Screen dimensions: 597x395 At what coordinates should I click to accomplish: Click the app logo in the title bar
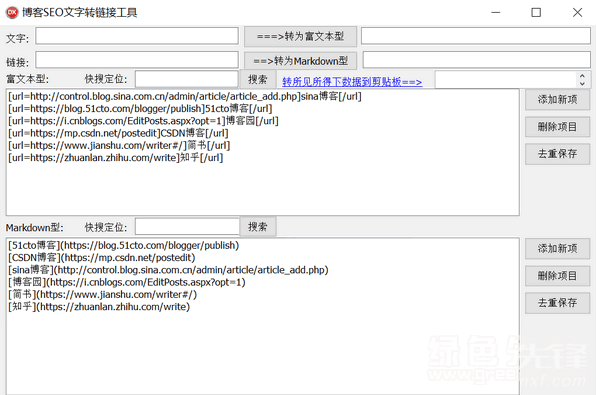(12, 12)
